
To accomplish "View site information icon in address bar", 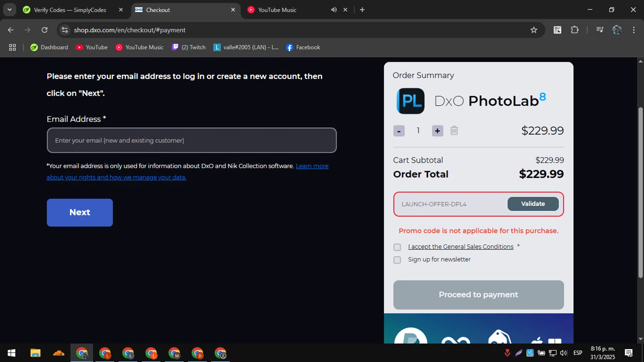I will pos(65,30).
